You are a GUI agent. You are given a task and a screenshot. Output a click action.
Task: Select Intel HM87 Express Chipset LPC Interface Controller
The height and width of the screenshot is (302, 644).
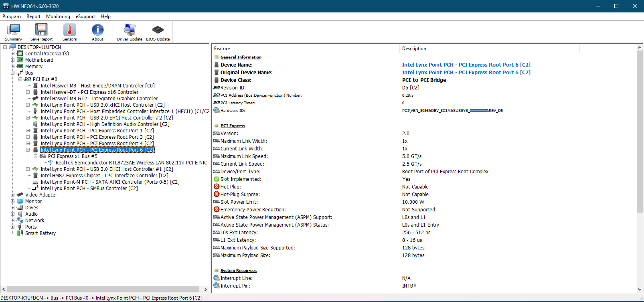[x=104, y=176]
